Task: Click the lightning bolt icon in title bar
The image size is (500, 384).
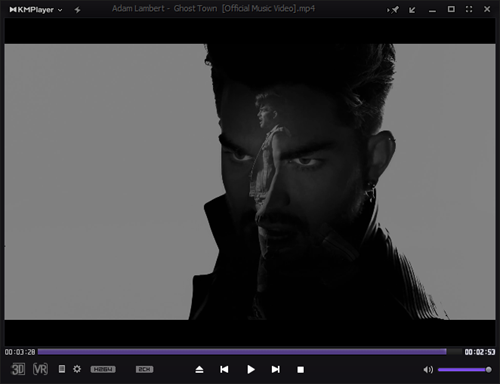Action: click(x=77, y=10)
